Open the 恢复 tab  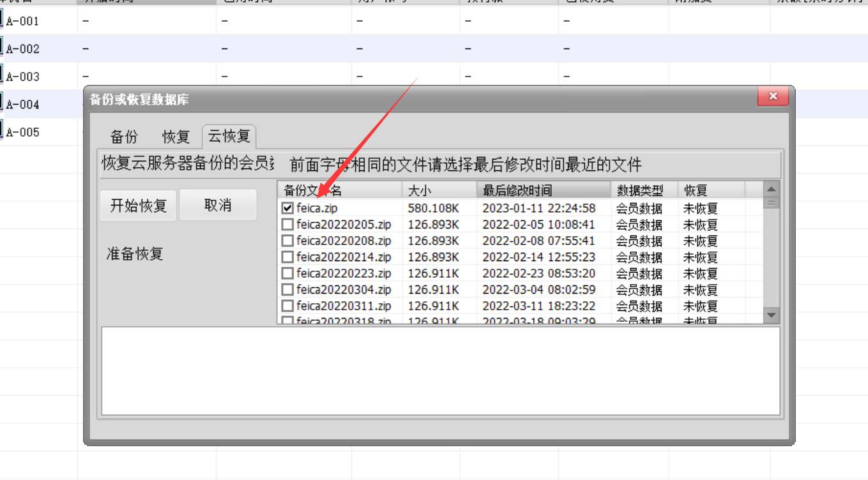[176, 137]
